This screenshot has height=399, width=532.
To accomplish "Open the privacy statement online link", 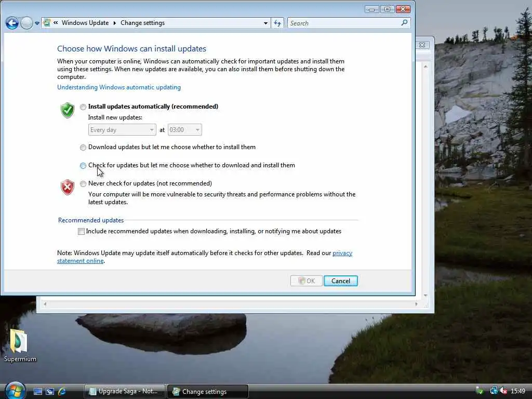I will [342, 253].
